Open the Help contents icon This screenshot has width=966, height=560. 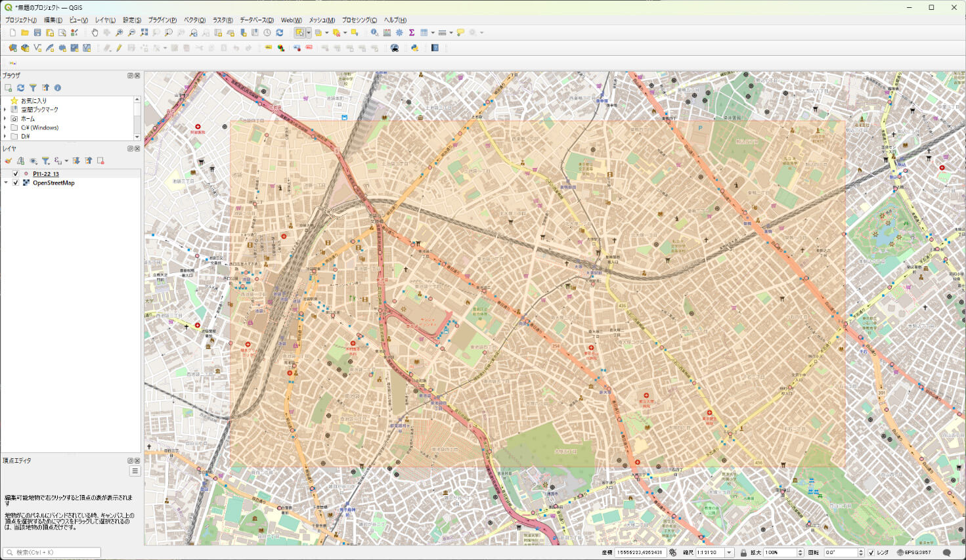point(435,48)
